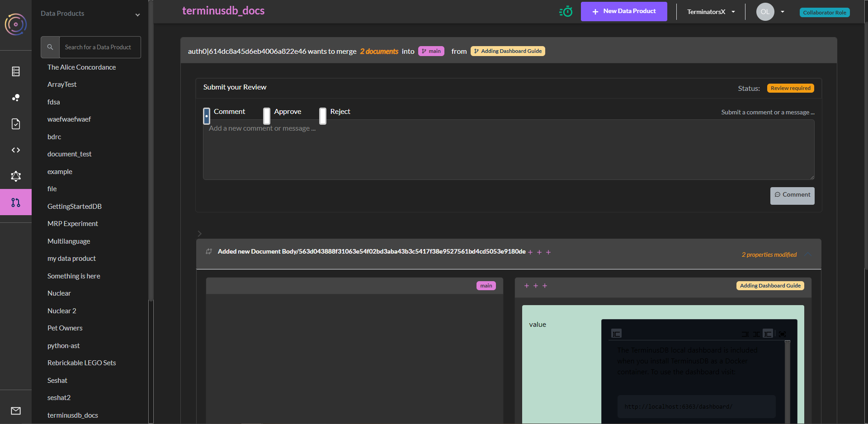The image size is (868, 424).
Task: Open the GettingStartedDB data product
Action: pos(75,206)
